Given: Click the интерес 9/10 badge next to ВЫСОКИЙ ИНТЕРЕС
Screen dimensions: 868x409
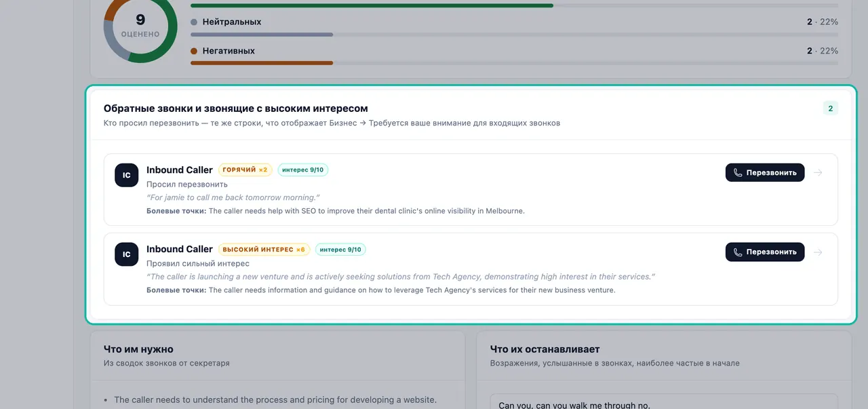Looking at the screenshot, I should pyautogui.click(x=340, y=250).
